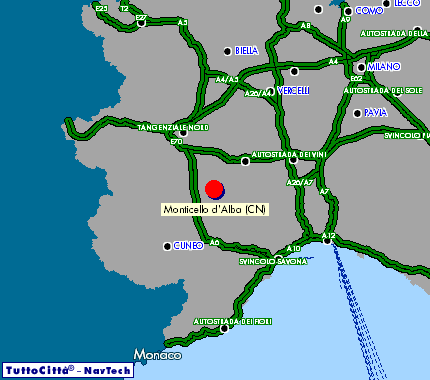Viewport: 430px width, 380px height.
Task: Click the AUTOSTRADA DEL SOLE road label
Action: [x=383, y=91]
